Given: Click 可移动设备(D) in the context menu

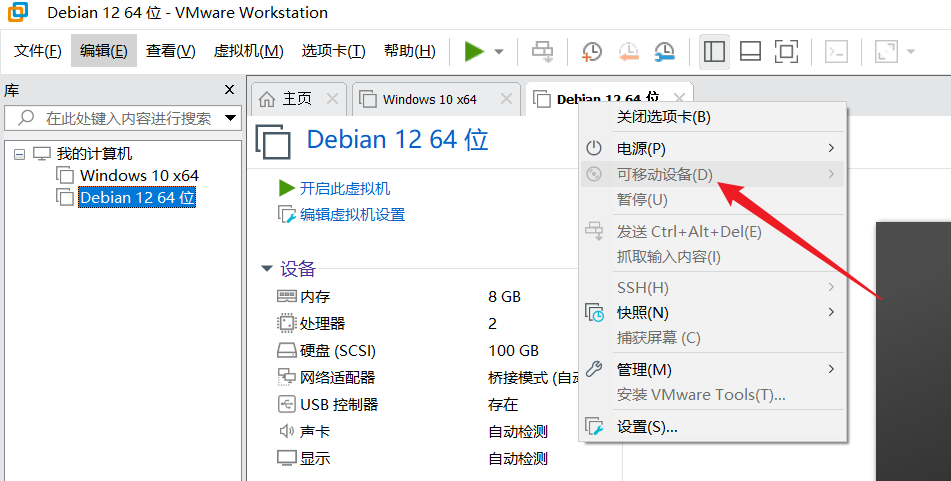Looking at the screenshot, I should (x=713, y=174).
